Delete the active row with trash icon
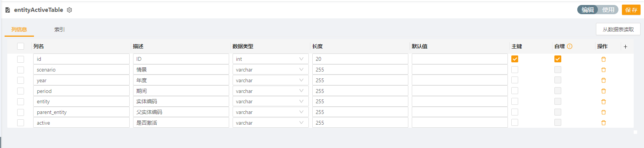This screenshot has width=644, height=148. pyautogui.click(x=603, y=123)
